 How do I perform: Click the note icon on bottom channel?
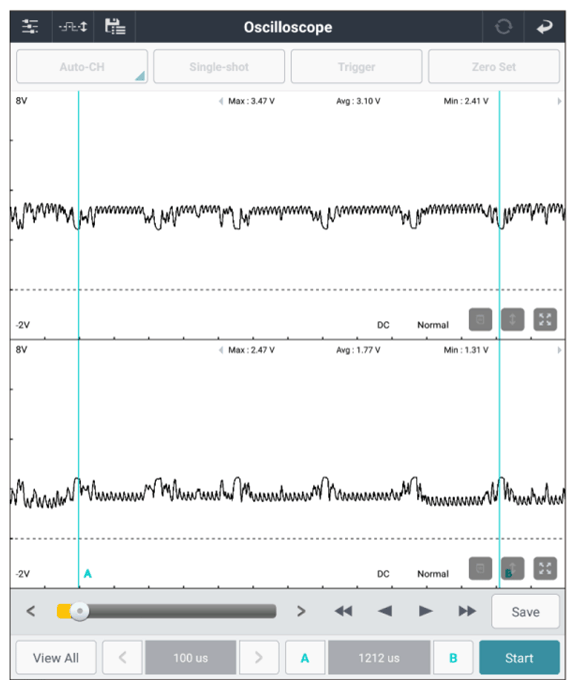(x=480, y=568)
